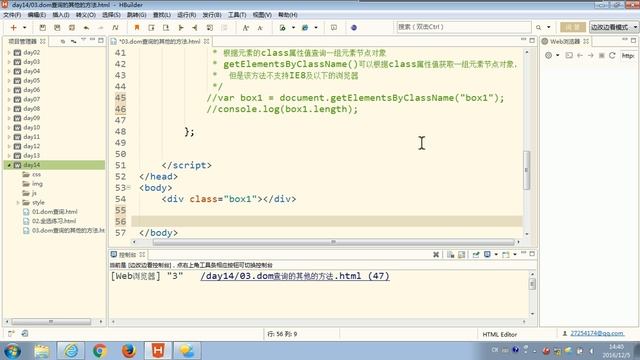Click the Save All toolbar icon

[x=57, y=27]
